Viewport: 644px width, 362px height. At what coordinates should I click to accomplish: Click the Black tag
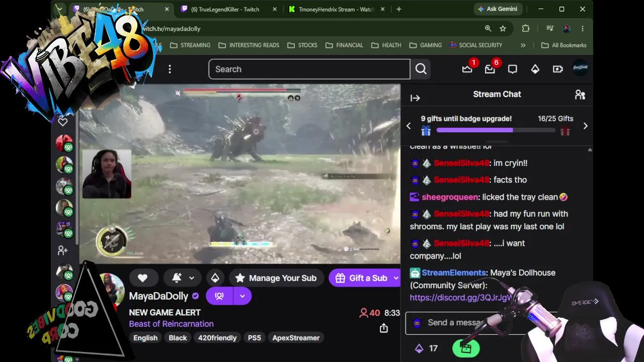click(x=178, y=338)
